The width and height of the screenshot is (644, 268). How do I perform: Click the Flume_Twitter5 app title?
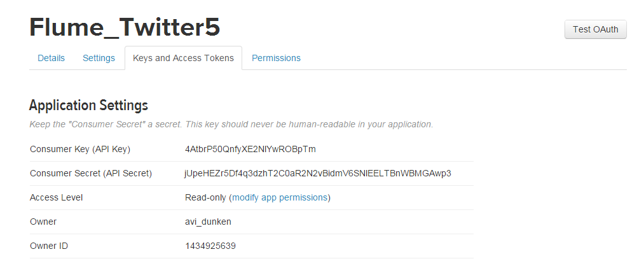point(125,27)
